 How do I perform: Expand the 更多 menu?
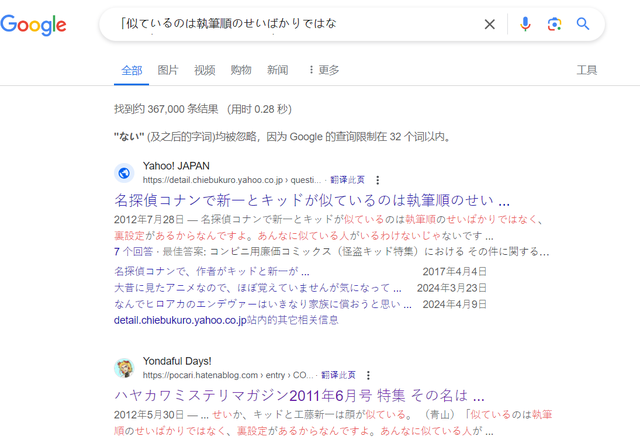[x=324, y=70]
